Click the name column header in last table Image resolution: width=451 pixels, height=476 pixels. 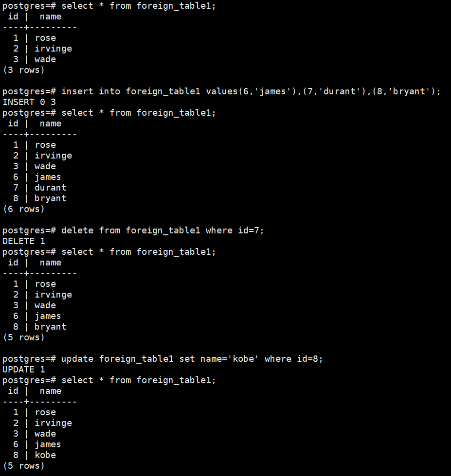[x=51, y=391]
